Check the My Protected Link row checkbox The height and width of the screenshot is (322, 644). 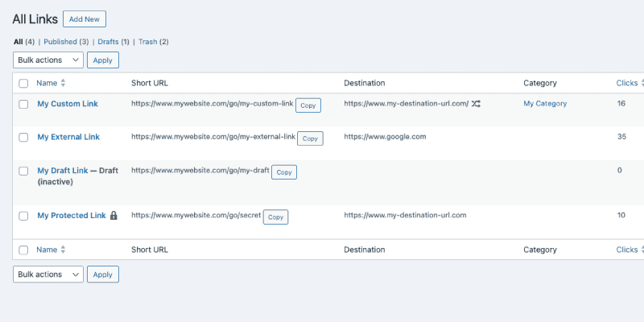23,216
